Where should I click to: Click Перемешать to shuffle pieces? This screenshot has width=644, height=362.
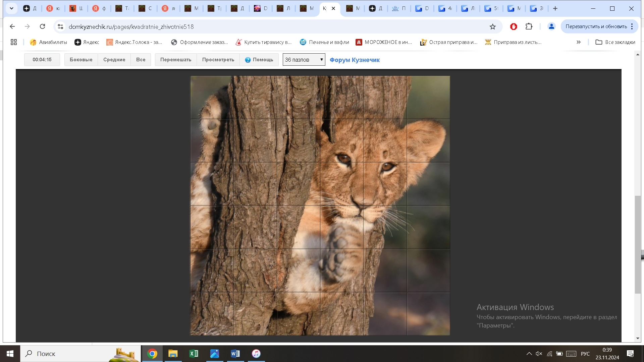(176, 60)
